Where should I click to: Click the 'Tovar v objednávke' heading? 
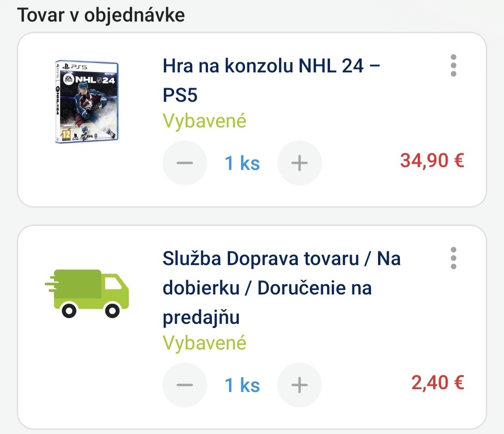click(102, 14)
